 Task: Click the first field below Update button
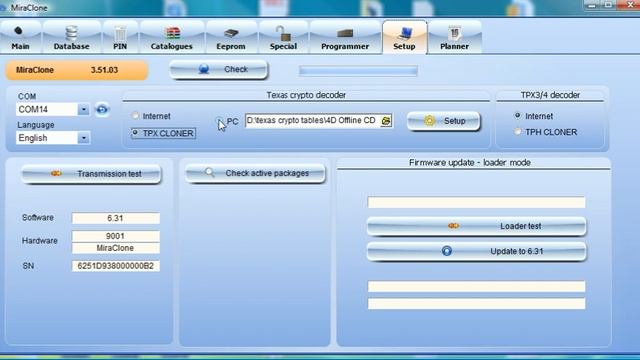(476, 286)
